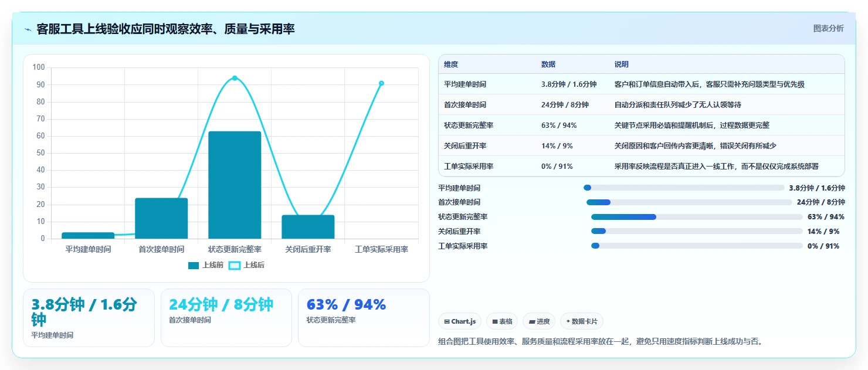Click the 平均建单时间 bar in chart

(x=88, y=236)
